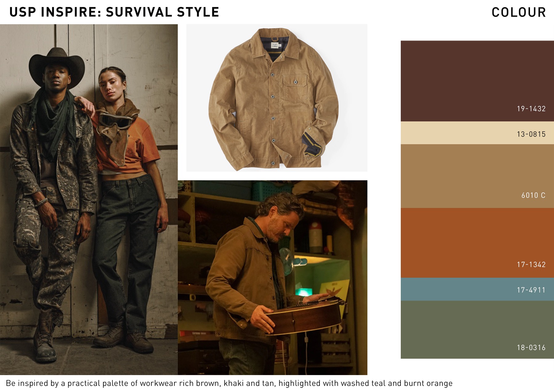This screenshot has width=554, height=392.
Task: Choose the burnt orange 17-1342 swatch
Action: coord(477,243)
